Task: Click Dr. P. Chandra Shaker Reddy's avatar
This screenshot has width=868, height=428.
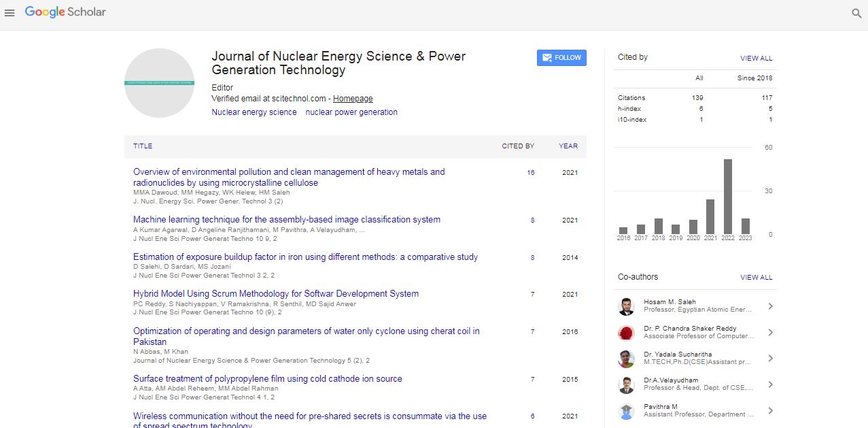Action: click(x=626, y=333)
